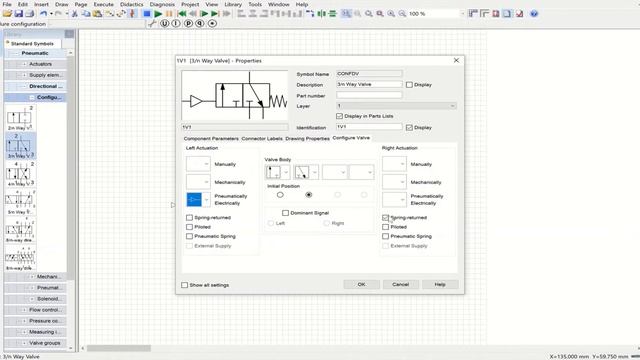Viewport: 640px width, 360px height.
Task: Click the circled U symbol icon
Action: (164, 24)
